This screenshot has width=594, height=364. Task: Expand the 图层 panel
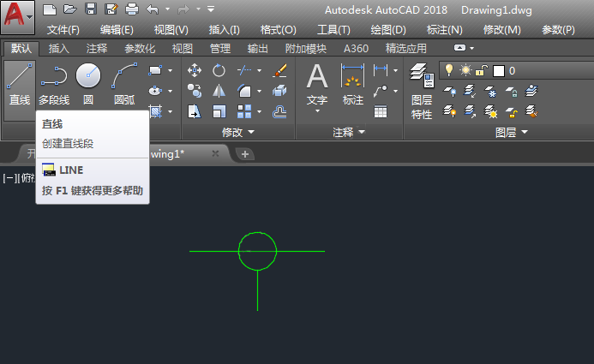[x=512, y=132]
